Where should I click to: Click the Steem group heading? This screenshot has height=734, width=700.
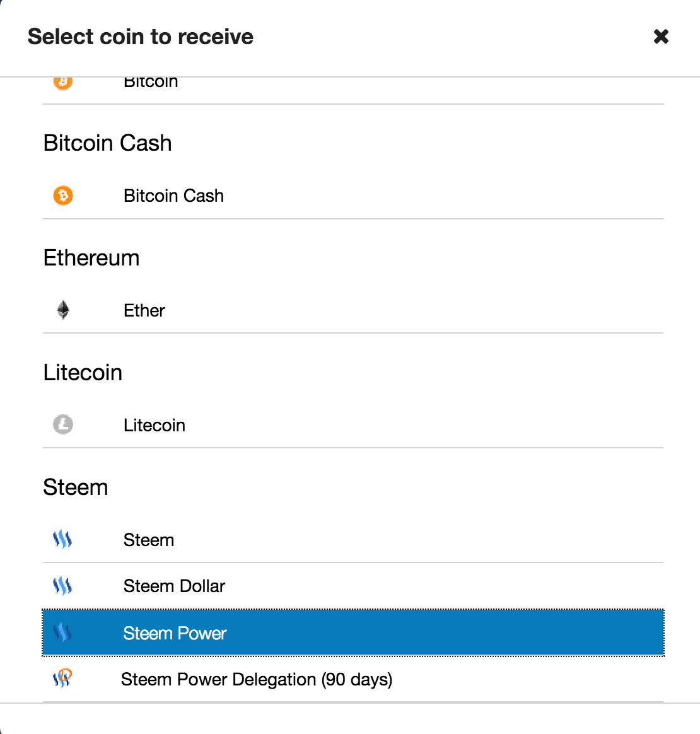(x=76, y=487)
